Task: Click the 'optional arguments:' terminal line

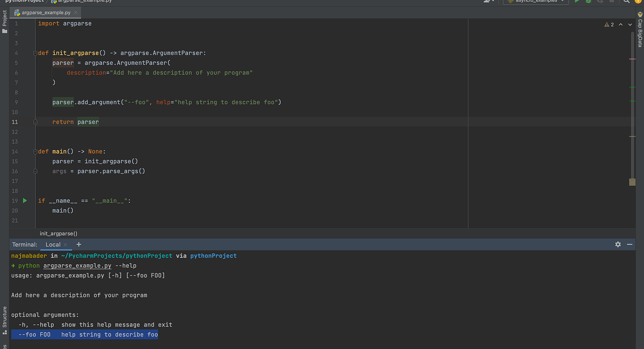Action: [x=45, y=315]
